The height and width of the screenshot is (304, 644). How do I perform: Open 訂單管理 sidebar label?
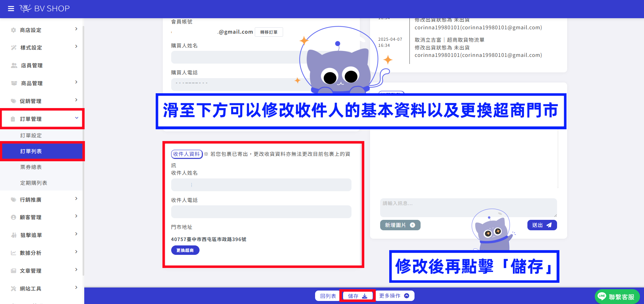click(x=31, y=119)
